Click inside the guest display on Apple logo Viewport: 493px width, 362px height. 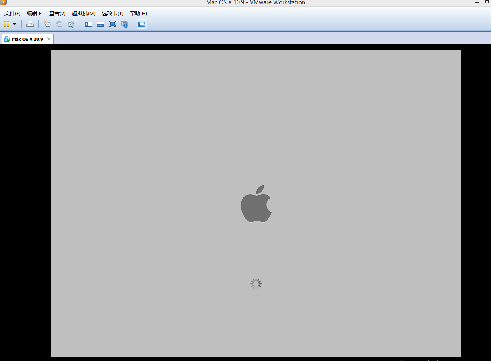coord(256,204)
